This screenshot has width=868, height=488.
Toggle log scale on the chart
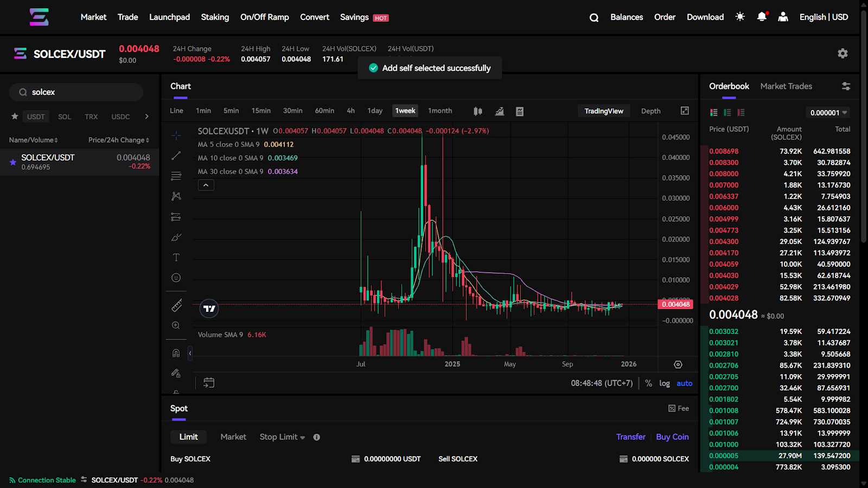pyautogui.click(x=665, y=383)
